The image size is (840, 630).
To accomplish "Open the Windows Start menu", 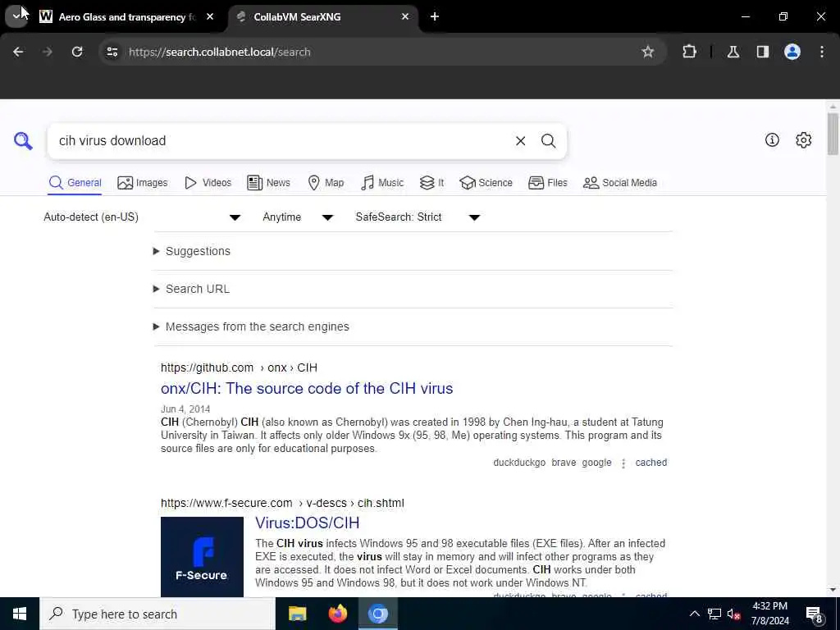I will (20, 614).
